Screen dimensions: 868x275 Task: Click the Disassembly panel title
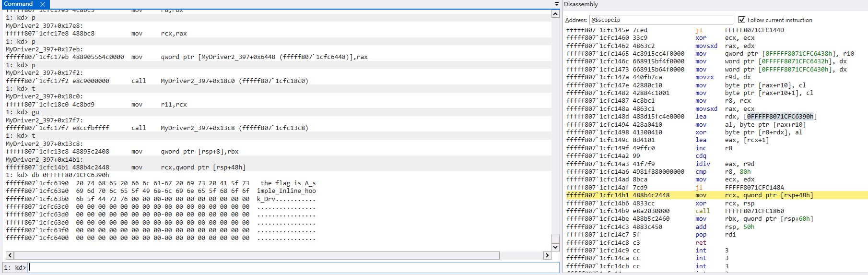coord(581,4)
